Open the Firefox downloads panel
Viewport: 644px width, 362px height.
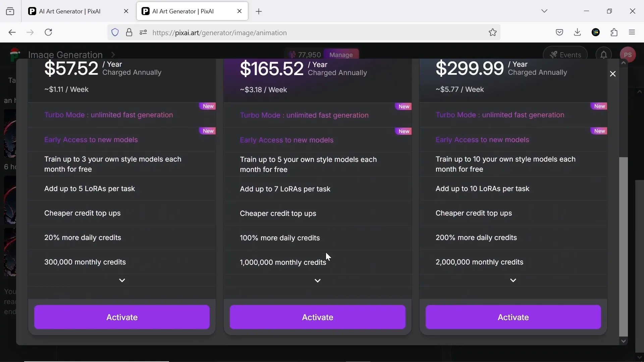[577, 33]
